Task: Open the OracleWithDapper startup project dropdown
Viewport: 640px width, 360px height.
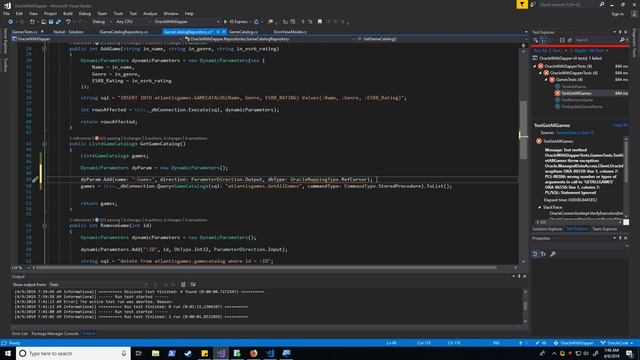Action: pyautogui.click(x=187, y=22)
